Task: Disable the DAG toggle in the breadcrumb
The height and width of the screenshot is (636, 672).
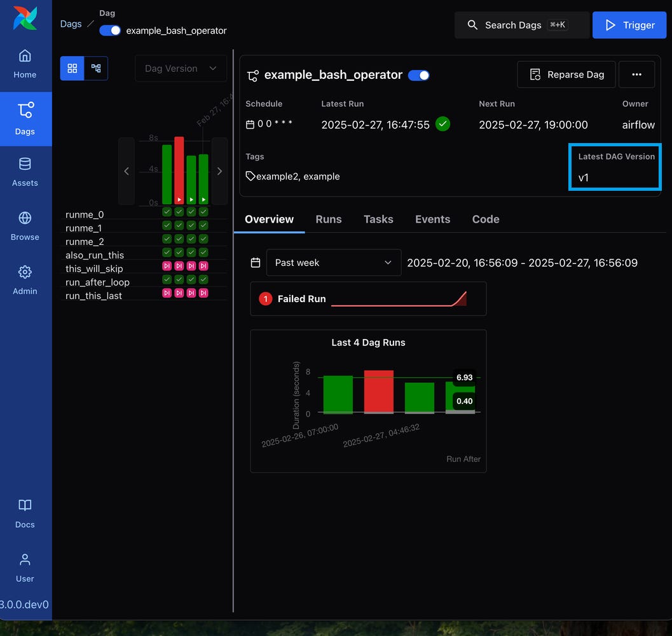Action: [109, 30]
